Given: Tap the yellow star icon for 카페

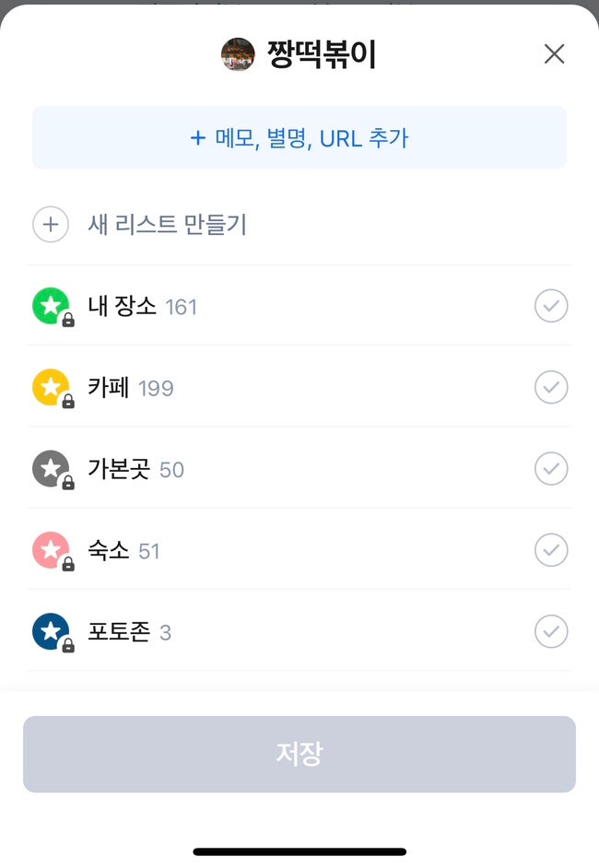Looking at the screenshot, I should tap(51, 387).
